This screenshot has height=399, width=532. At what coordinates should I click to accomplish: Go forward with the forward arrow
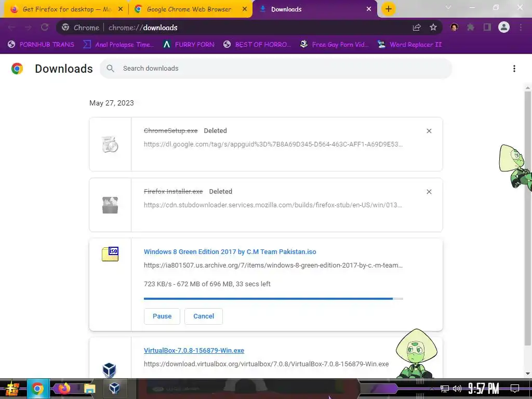click(x=28, y=28)
